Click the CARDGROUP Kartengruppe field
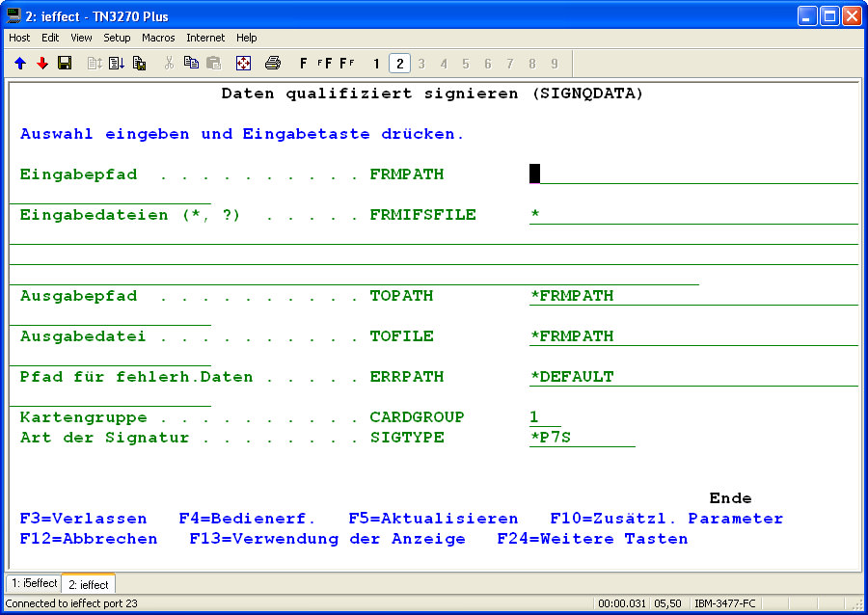 click(x=544, y=417)
